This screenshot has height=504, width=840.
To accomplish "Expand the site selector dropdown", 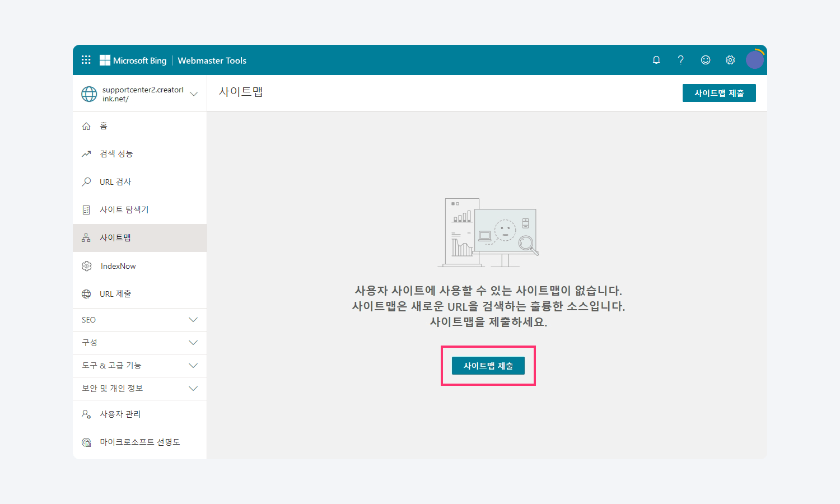I will (194, 94).
